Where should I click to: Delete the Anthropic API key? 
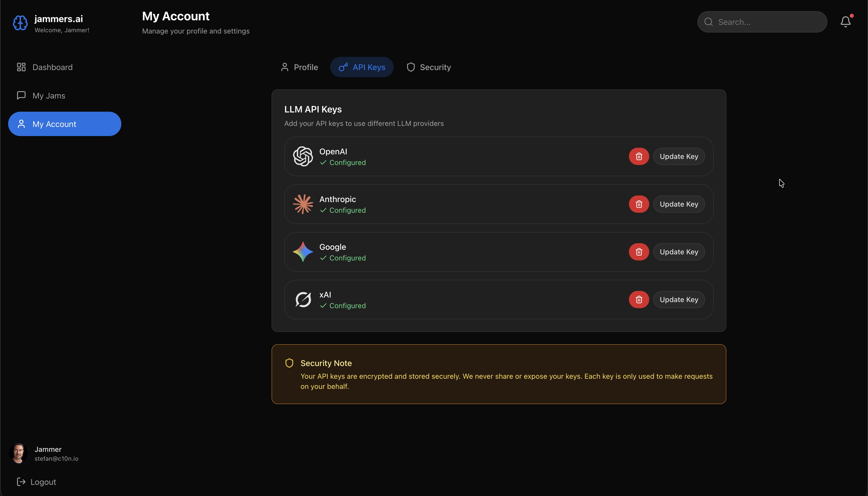(x=639, y=204)
